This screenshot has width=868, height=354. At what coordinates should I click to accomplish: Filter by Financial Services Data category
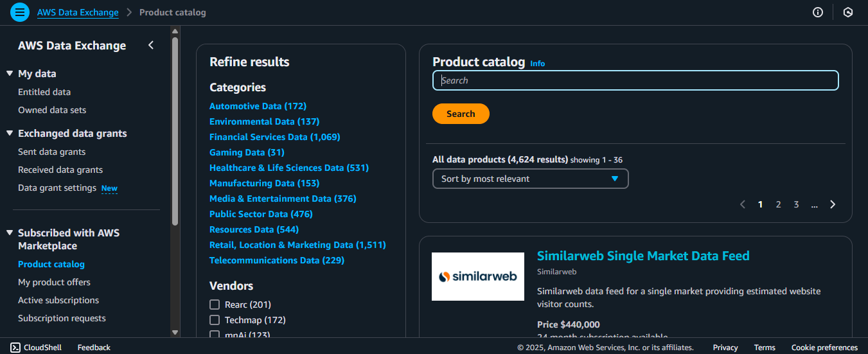(275, 137)
